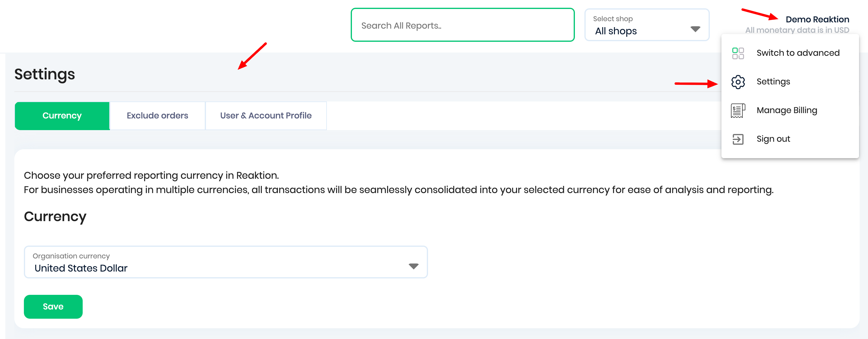Click the Demo Reaktion account name
868x339 pixels.
click(817, 19)
